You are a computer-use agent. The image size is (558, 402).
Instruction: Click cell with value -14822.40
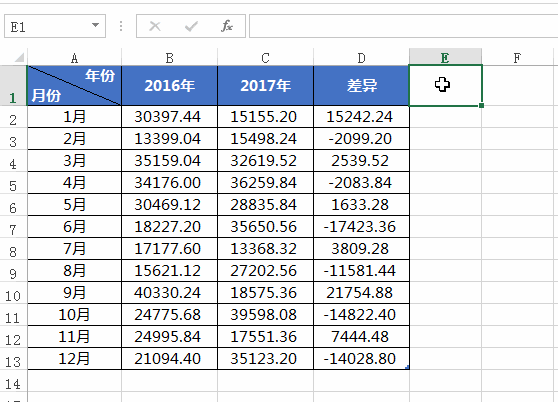click(362, 315)
